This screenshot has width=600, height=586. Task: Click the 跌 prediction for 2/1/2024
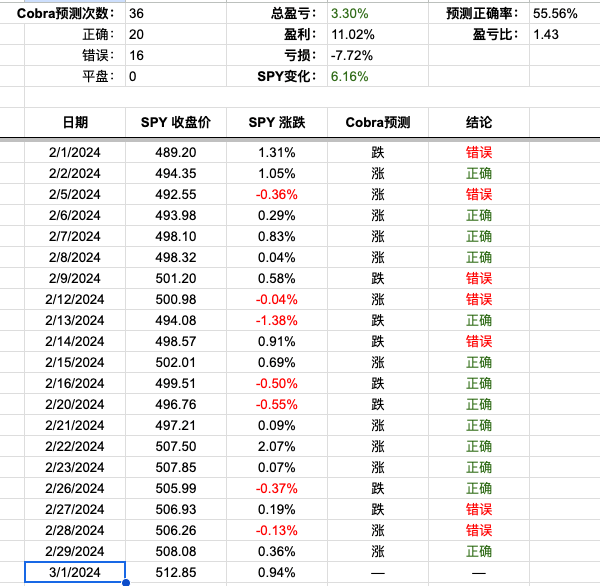378,152
